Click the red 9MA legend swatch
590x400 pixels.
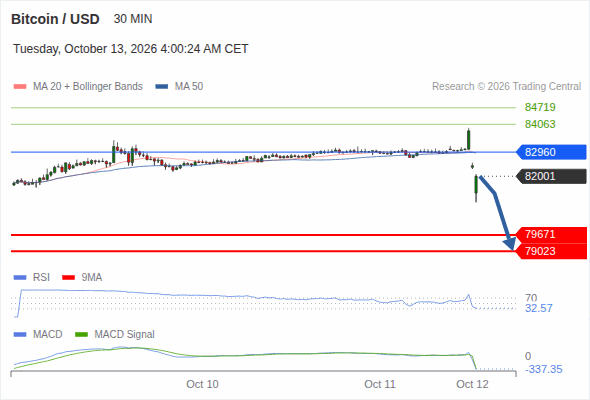click(68, 278)
